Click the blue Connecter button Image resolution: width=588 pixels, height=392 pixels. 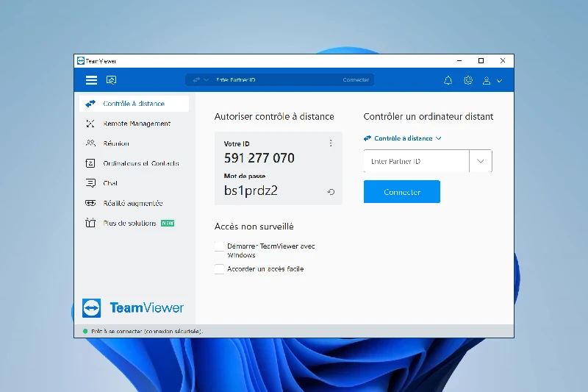401,192
